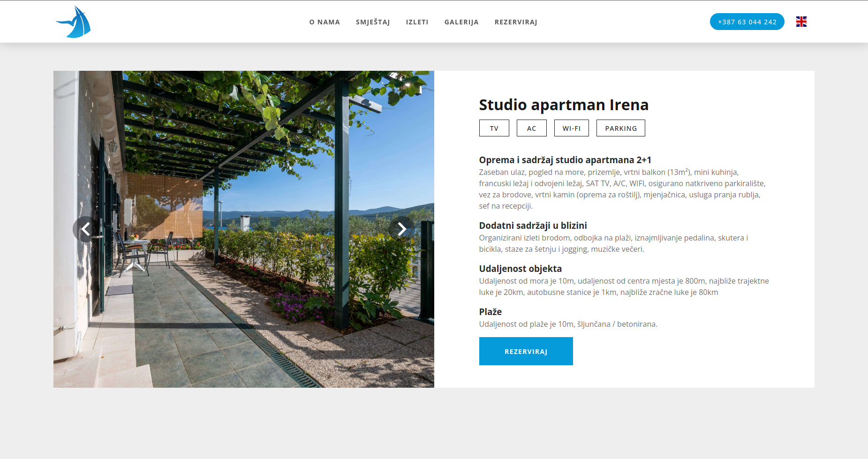Select GALERIJA in the top navigation
The image size is (868, 459).
click(x=461, y=22)
